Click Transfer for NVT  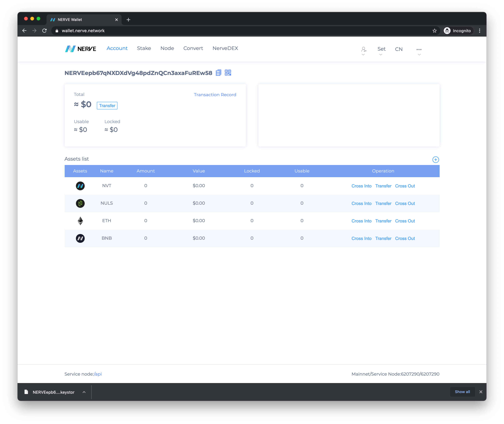383,186
